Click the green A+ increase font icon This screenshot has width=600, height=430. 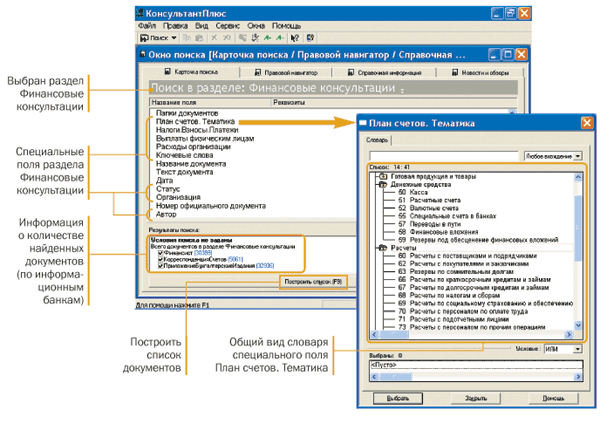[268, 38]
